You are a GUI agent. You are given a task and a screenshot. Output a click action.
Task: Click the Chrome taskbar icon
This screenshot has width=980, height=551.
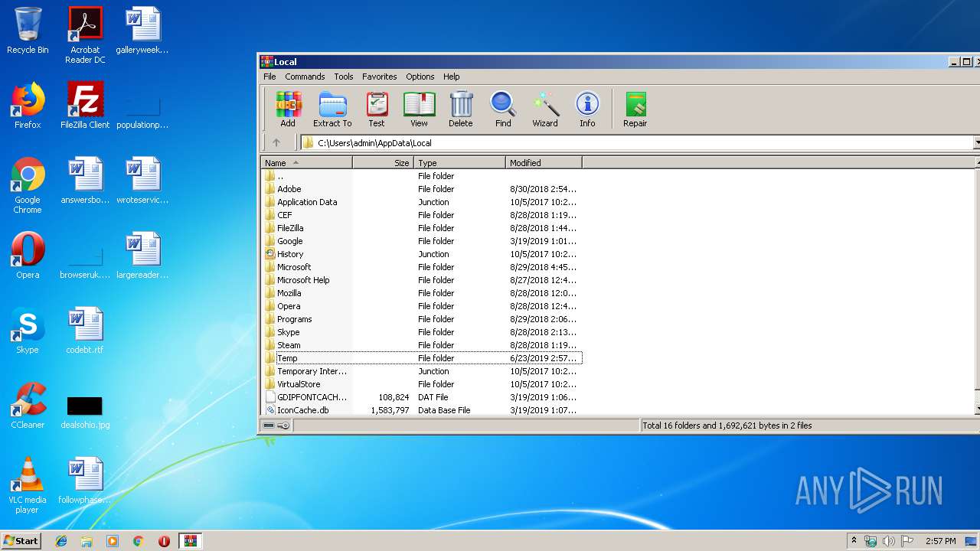138,541
